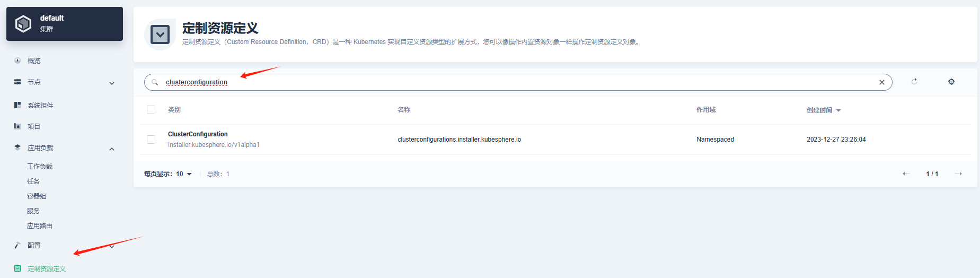
Task: Click the 1 / 1 page indicator
Action: [x=932, y=174]
